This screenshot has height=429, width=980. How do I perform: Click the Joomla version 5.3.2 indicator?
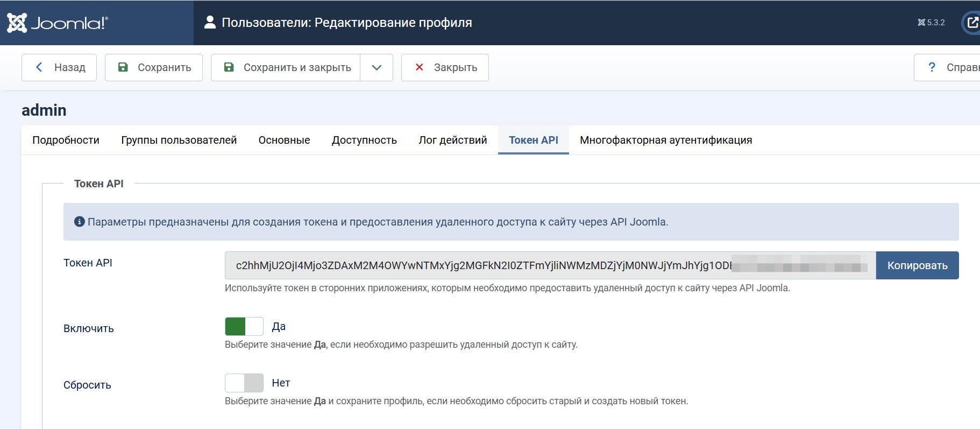pyautogui.click(x=931, y=23)
